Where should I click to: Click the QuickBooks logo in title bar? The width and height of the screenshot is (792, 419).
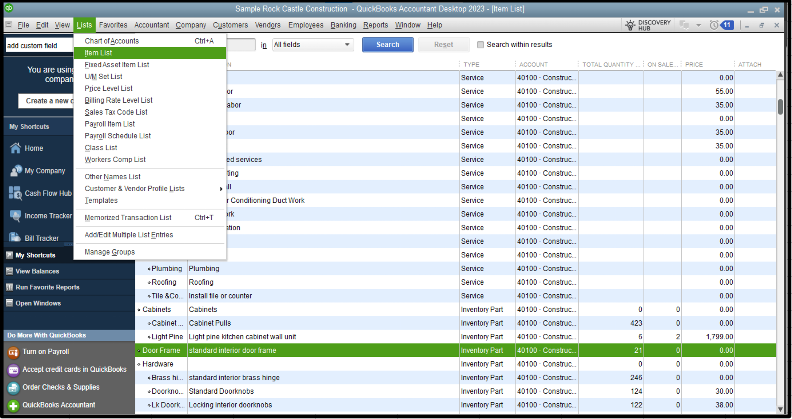coord(9,9)
